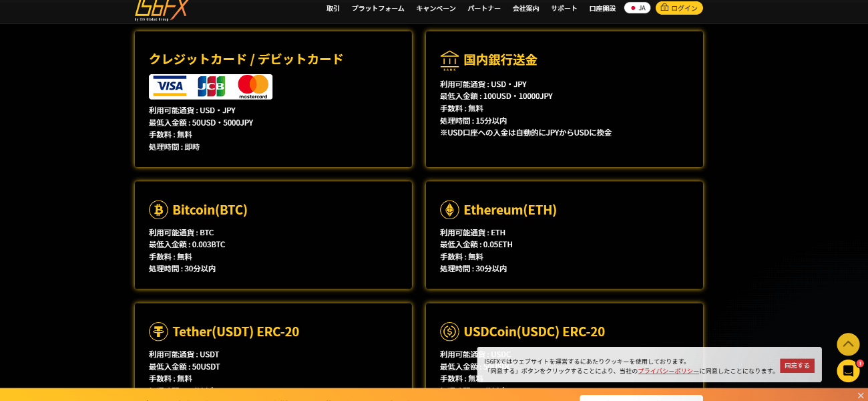The width and height of the screenshot is (868, 401).
Task: Click the Bitcoin(BTC) heading
Action: coord(210,209)
